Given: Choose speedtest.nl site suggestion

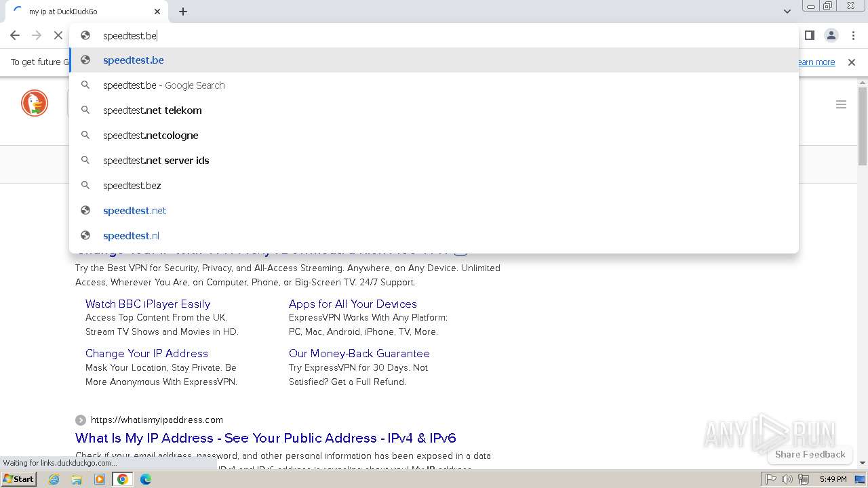Looking at the screenshot, I should point(434,236).
